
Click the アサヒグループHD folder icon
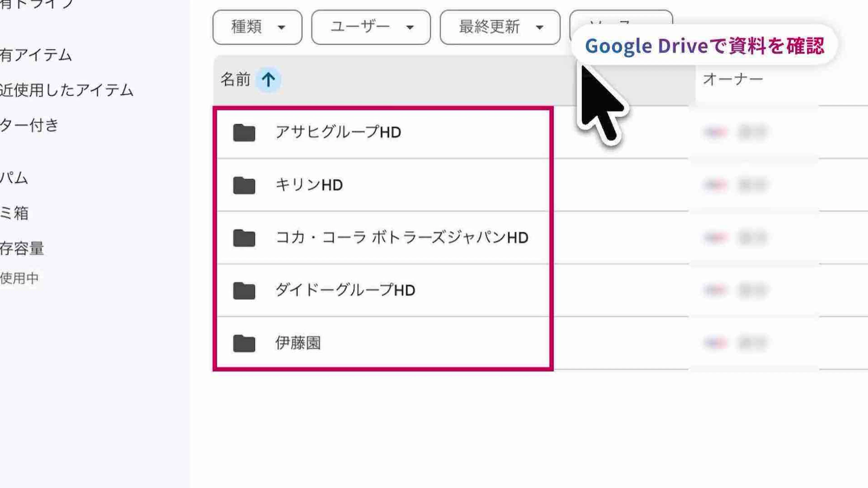[x=244, y=132]
